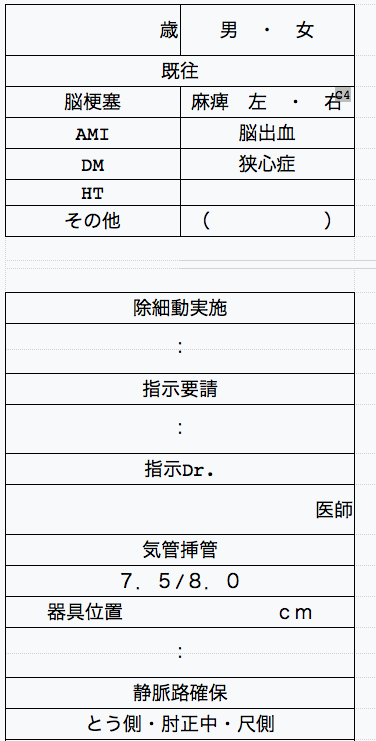This screenshot has height=741, width=376.
Task: Click the その他 cell
Action: tap(93, 221)
